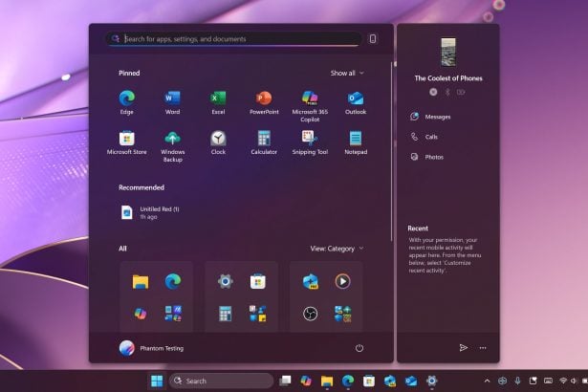Click the taskbar Search box
The height and width of the screenshot is (392, 588).
click(221, 381)
